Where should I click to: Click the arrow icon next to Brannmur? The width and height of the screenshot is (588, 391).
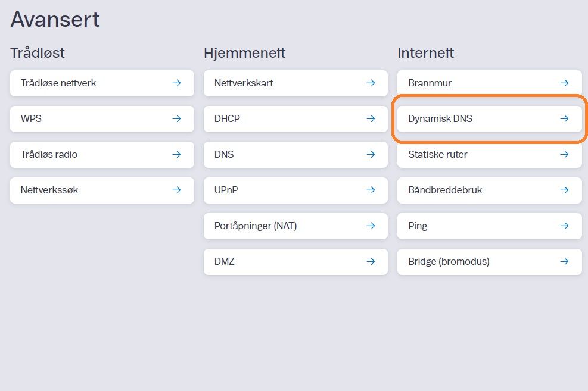tap(564, 83)
